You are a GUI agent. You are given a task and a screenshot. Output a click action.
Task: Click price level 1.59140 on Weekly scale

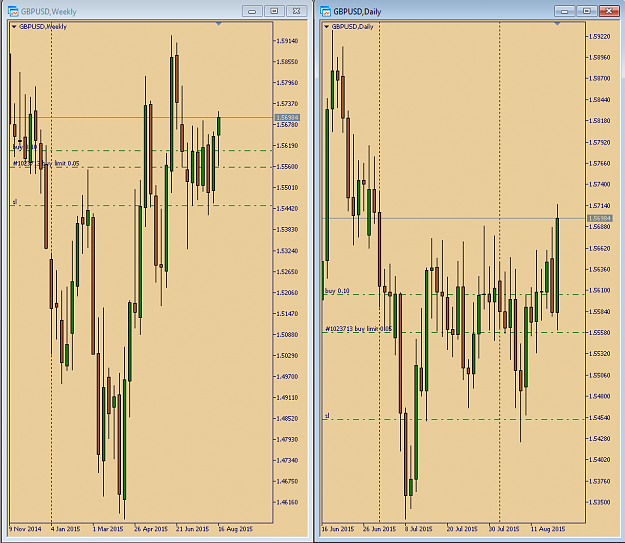point(287,41)
